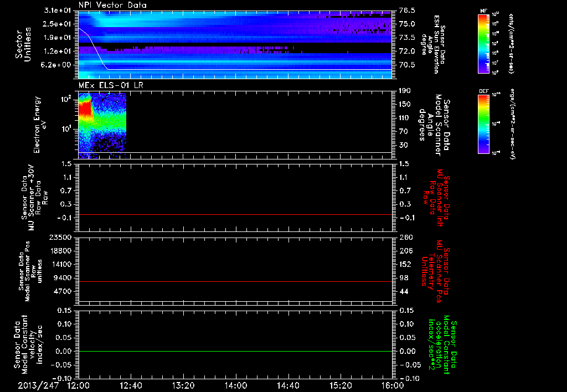
Task: Click the "12:00" time tick label
Action: tap(79, 385)
